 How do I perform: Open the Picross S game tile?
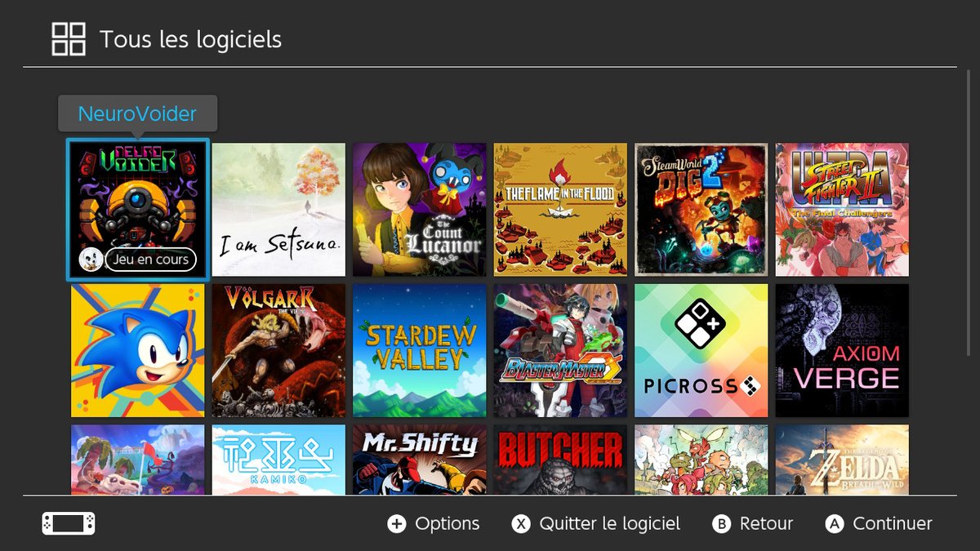pyautogui.click(x=702, y=351)
